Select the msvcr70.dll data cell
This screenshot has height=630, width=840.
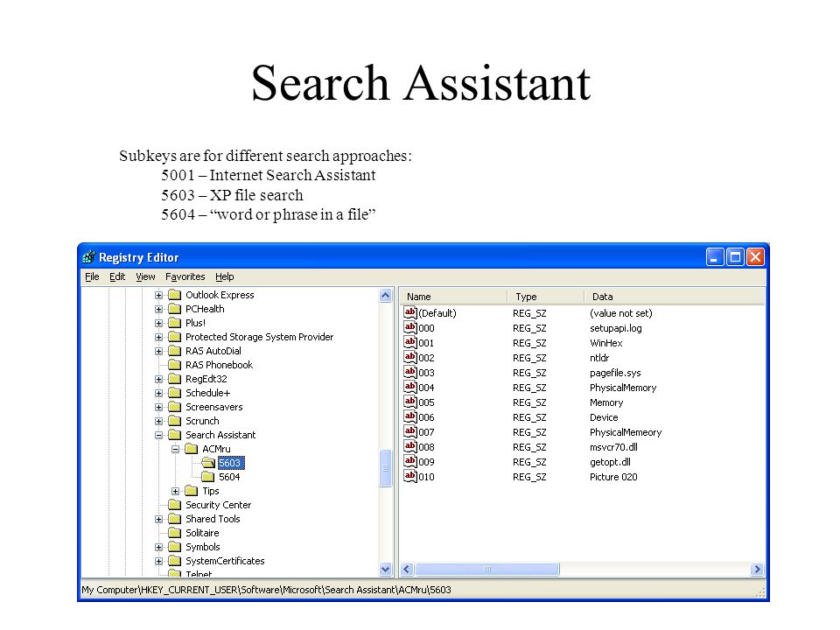(x=613, y=447)
